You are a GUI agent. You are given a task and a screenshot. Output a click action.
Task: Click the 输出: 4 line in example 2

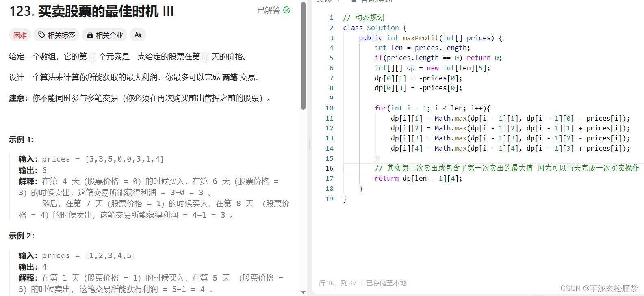33,267
